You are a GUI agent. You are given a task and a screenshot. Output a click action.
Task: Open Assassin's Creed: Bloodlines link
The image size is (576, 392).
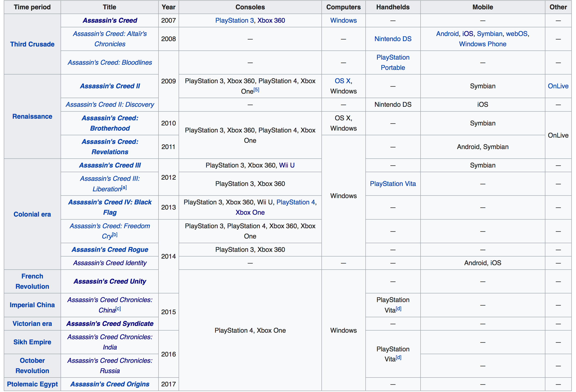[110, 62]
